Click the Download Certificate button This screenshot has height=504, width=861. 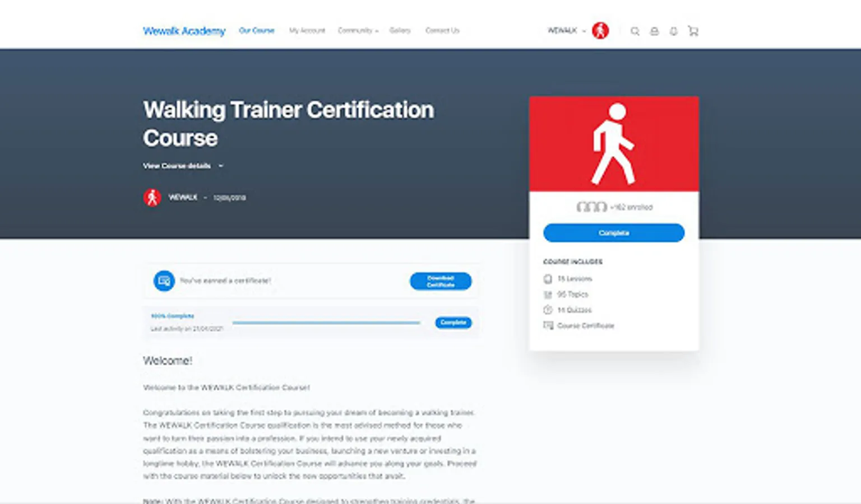click(x=441, y=281)
